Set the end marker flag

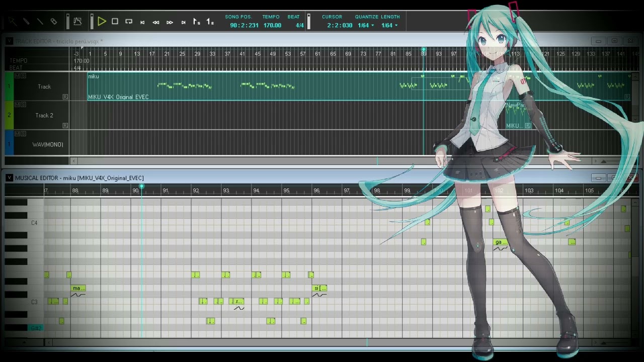pyautogui.click(x=210, y=22)
